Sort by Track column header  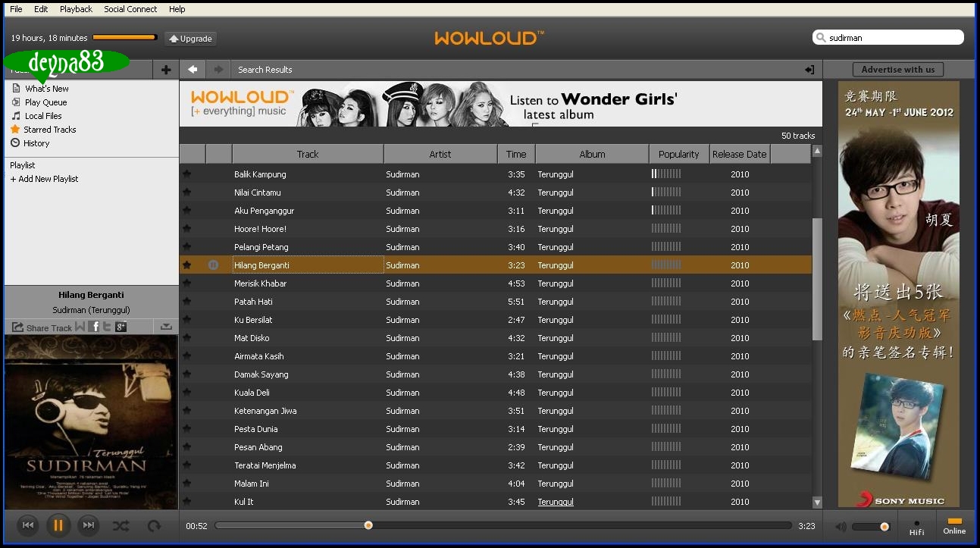coord(308,154)
